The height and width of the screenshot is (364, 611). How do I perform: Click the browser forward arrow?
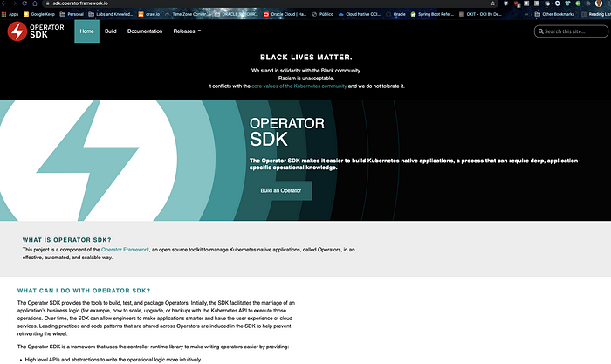click(14, 3)
